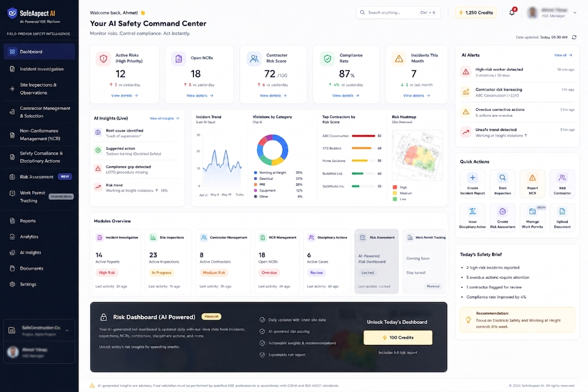Image resolution: width=588 pixels, height=392 pixels.
Task: Click the Settings gear icon in the sidebar
Action: (x=13, y=284)
